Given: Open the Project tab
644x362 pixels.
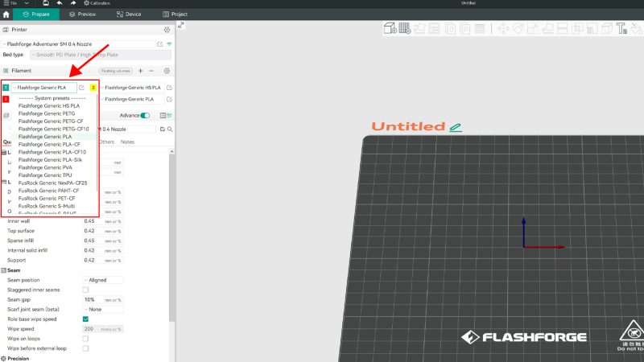Looking at the screenshot, I should coord(175,14).
